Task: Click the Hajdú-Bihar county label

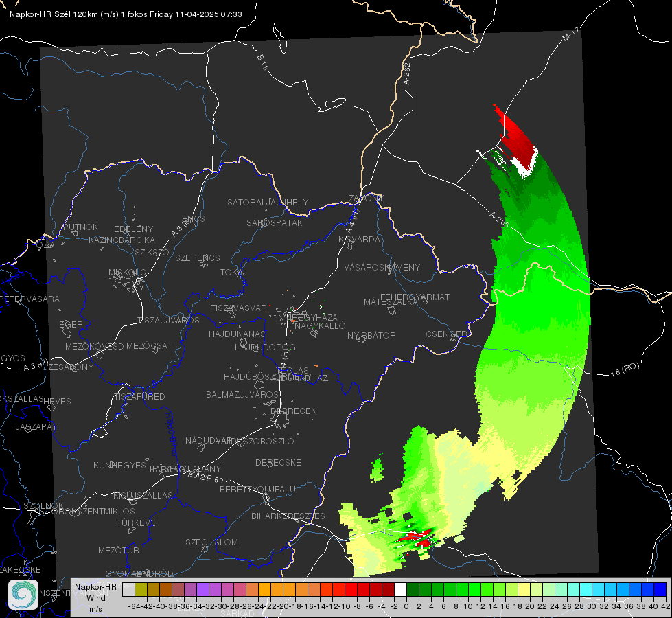Action: click(x=172, y=434)
